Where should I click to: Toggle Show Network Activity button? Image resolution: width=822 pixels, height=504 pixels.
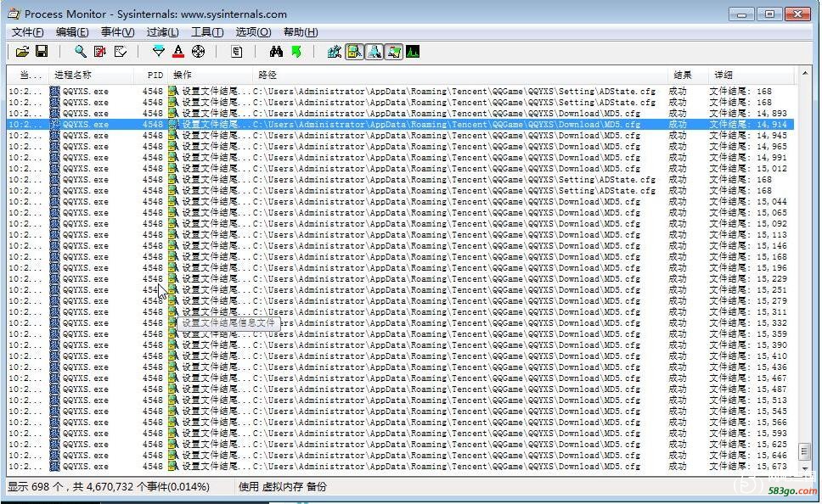(374, 52)
